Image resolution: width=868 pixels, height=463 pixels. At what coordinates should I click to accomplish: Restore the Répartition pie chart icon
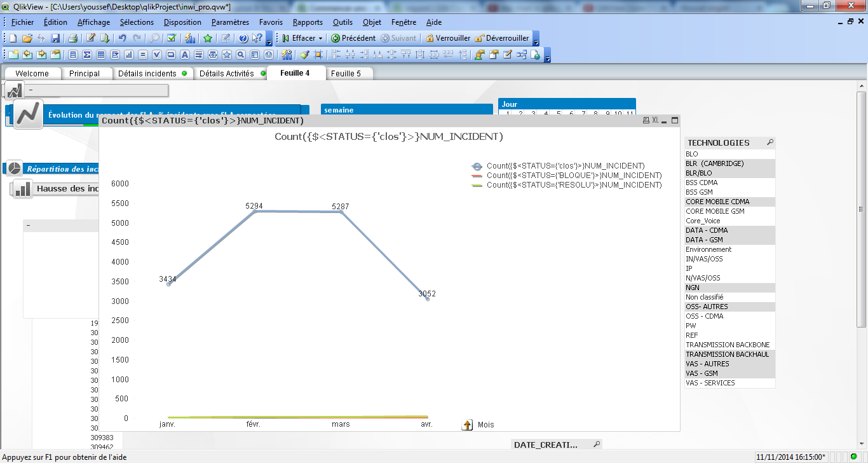click(x=14, y=169)
